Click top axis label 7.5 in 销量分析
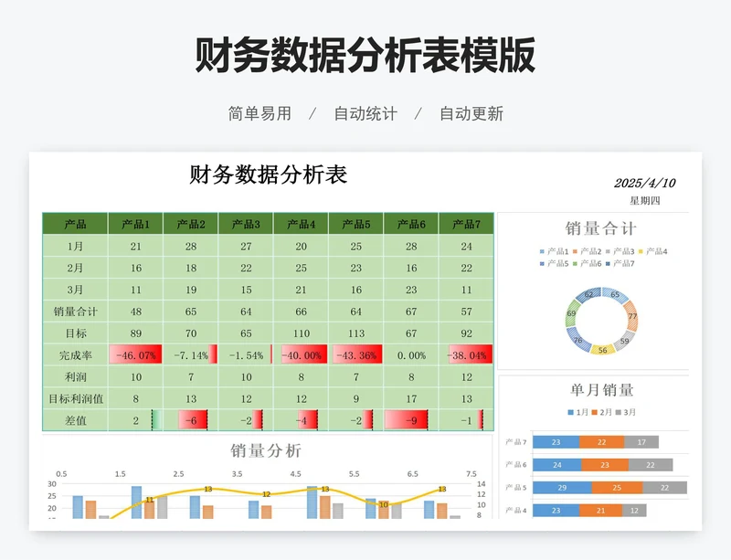This screenshot has height=560, width=731. click(471, 474)
